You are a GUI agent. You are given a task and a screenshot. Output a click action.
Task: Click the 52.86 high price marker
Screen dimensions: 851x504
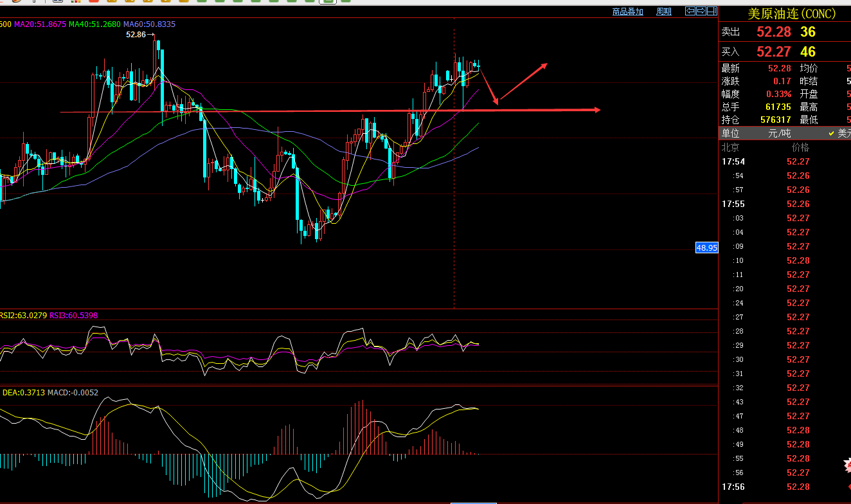pyautogui.click(x=136, y=35)
